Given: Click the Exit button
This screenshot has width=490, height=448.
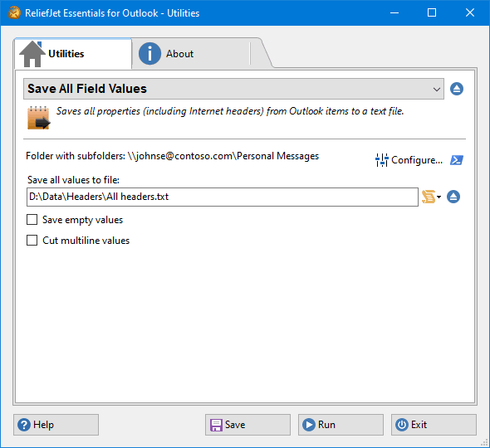Looking at the screenshot, I should point(434,425).
